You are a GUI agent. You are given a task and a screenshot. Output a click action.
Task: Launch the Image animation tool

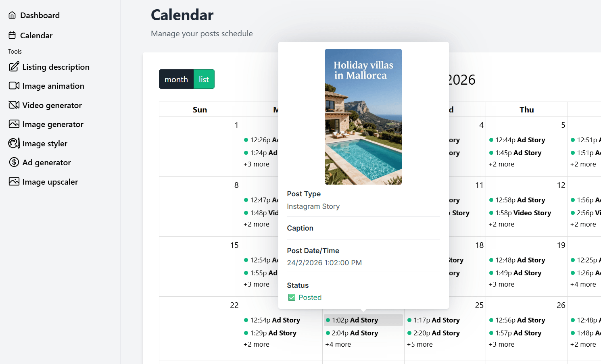tap(53, 86)
